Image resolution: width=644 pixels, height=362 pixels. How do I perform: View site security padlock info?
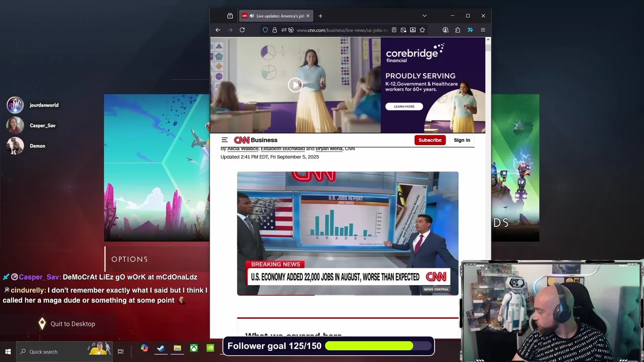[x=275, y=30]
